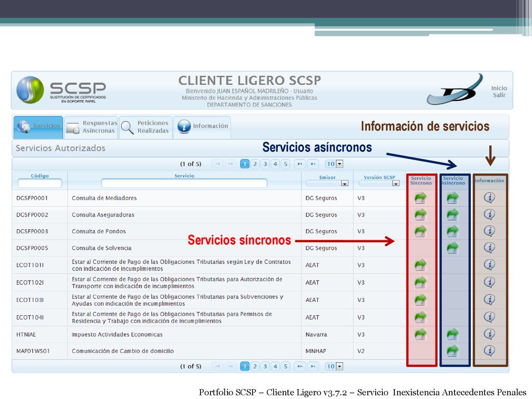Image resolution: width=532 pixels, height=399 pixels.
Task: Jump to first page in top paginator
Action: pos(218,164)
